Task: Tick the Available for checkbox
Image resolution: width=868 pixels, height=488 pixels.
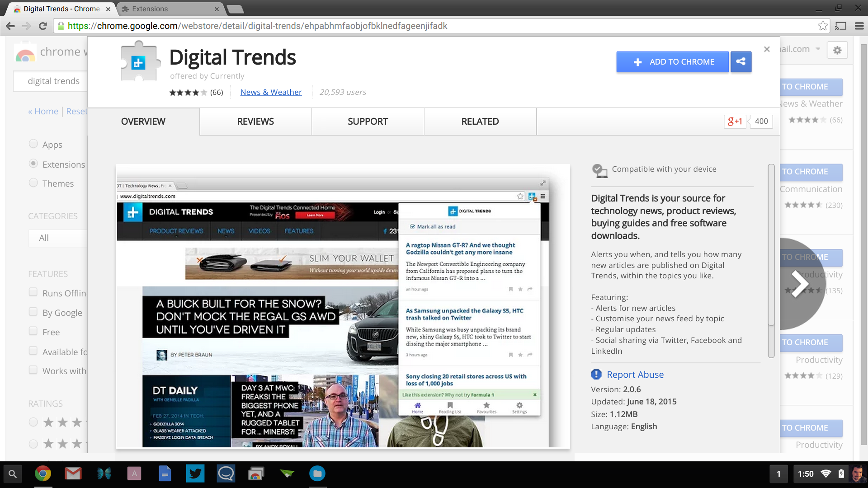Action: coord(33,351)
